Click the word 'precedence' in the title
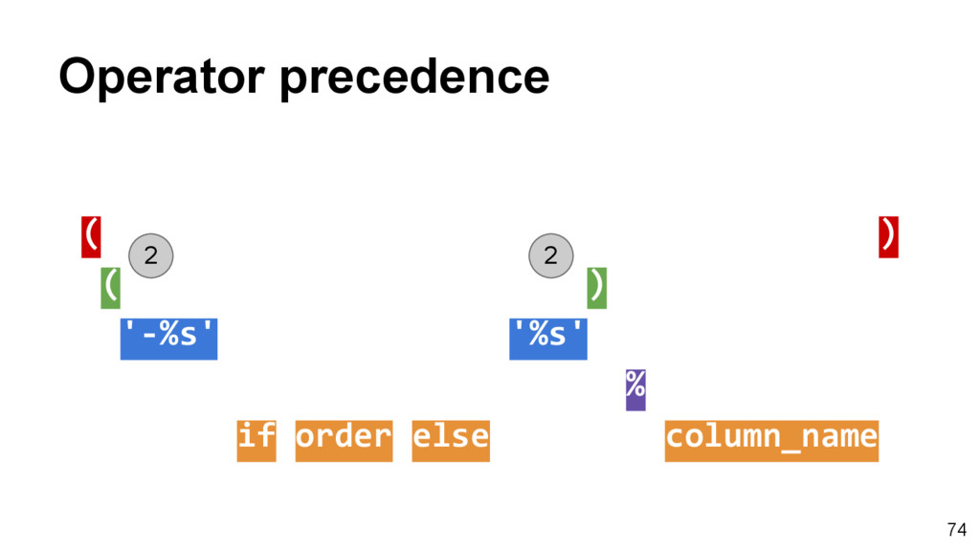This screenshot has width=980, height=551. click(x=414, y=77)
